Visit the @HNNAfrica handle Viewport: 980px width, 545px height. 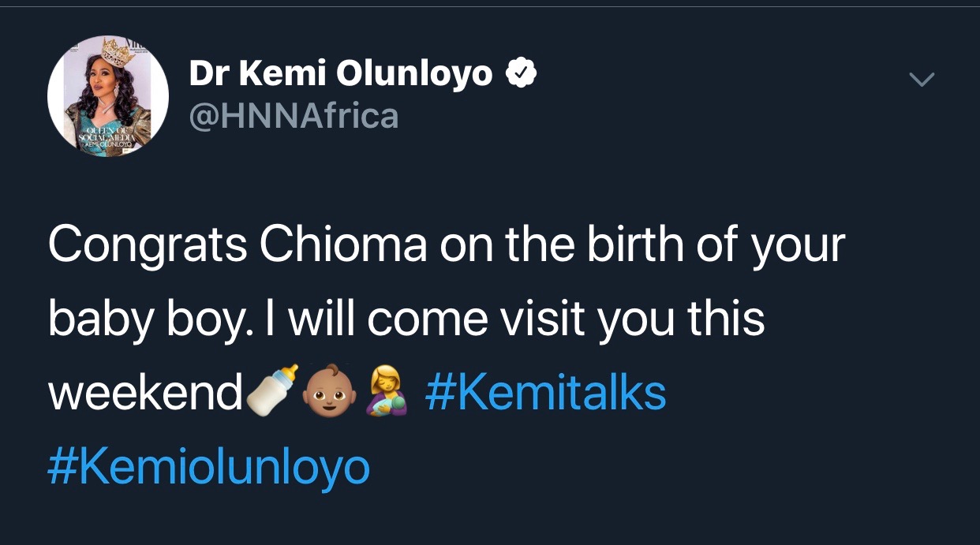coord(294,117)
